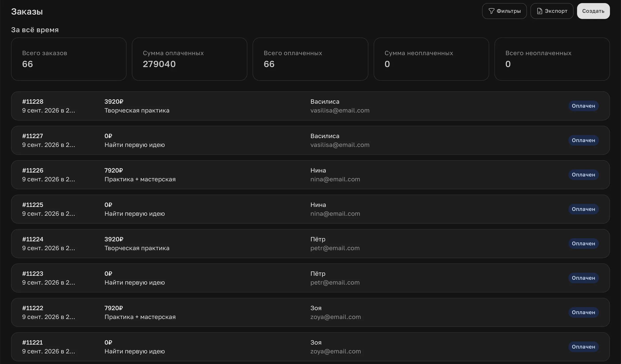Image resolution: width=621 pixels, height=364 pixels.
Task: Open order #11226
Action: click(310, 175)
